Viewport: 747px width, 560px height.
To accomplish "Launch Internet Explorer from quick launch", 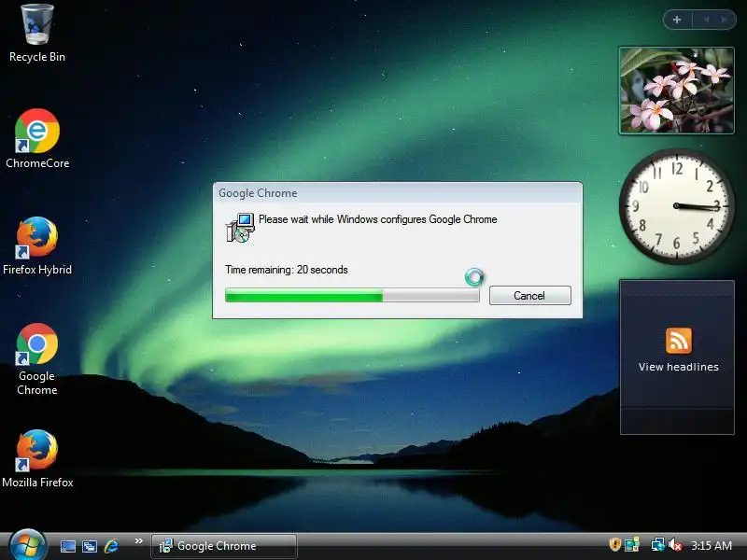I will click(x=111, y=546).
